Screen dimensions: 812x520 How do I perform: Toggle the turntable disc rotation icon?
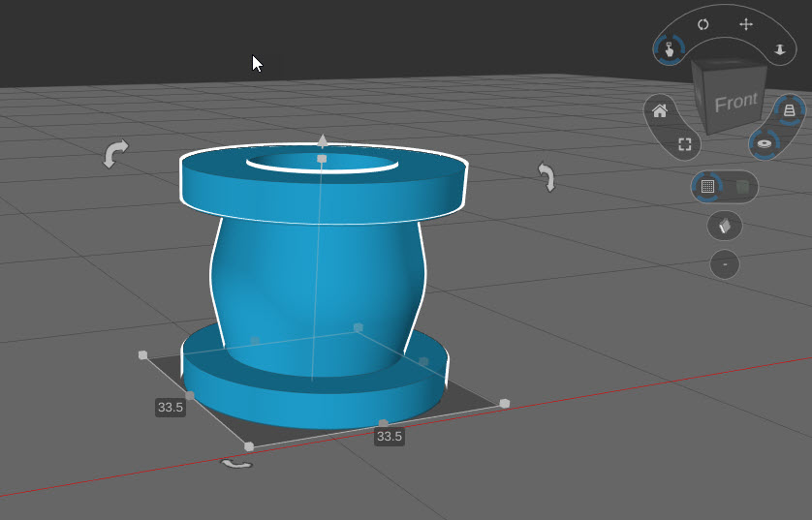pyautogui.click(x=765, y=143)
